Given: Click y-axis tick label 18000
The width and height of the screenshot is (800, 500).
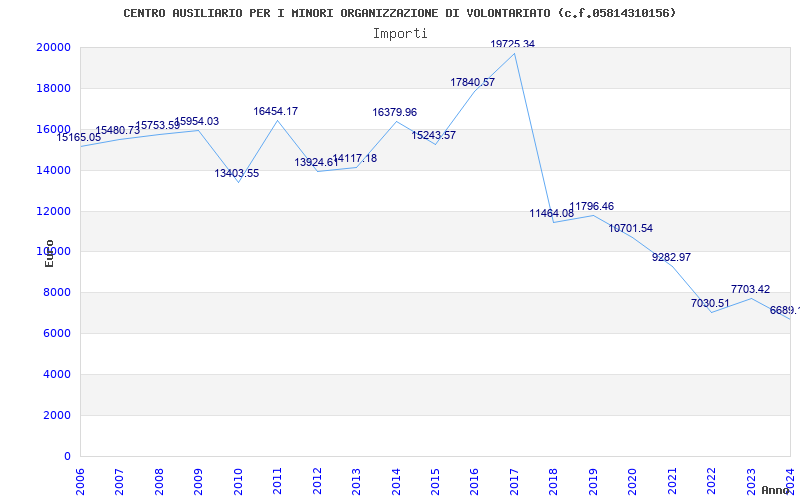Looking at the screenshot, I should (53, 88).
